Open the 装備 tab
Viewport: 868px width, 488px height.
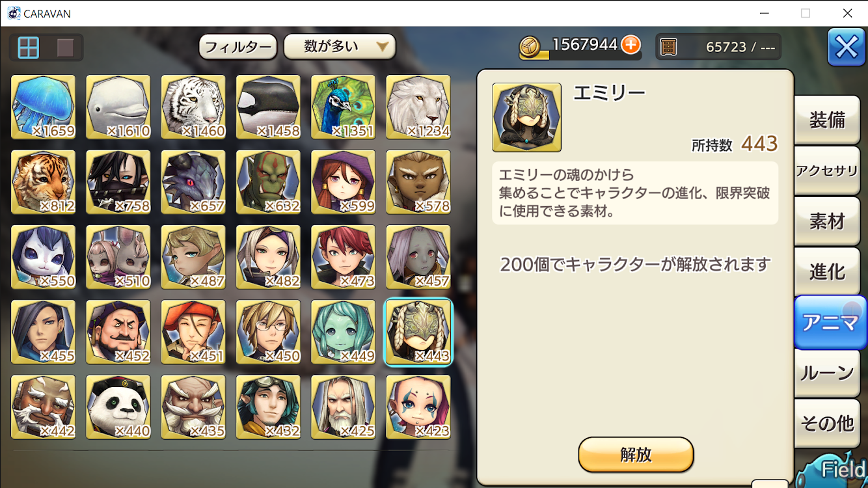pyautogui.click(x=827, y=120)
